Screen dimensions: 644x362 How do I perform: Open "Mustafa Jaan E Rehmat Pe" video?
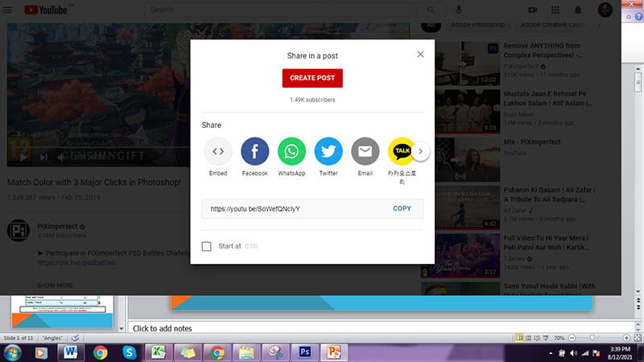point(547,98)
